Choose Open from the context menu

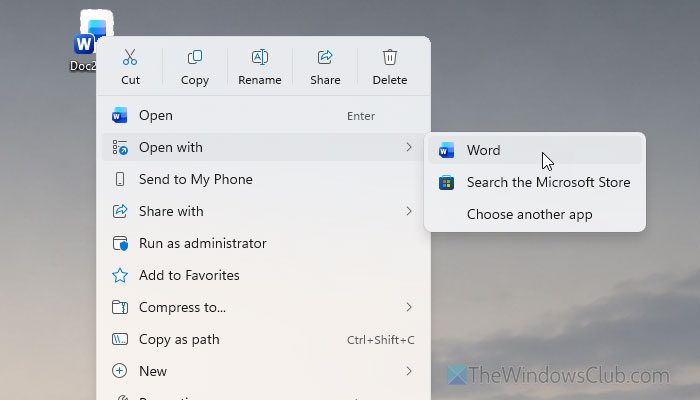(x=263, y=116)
